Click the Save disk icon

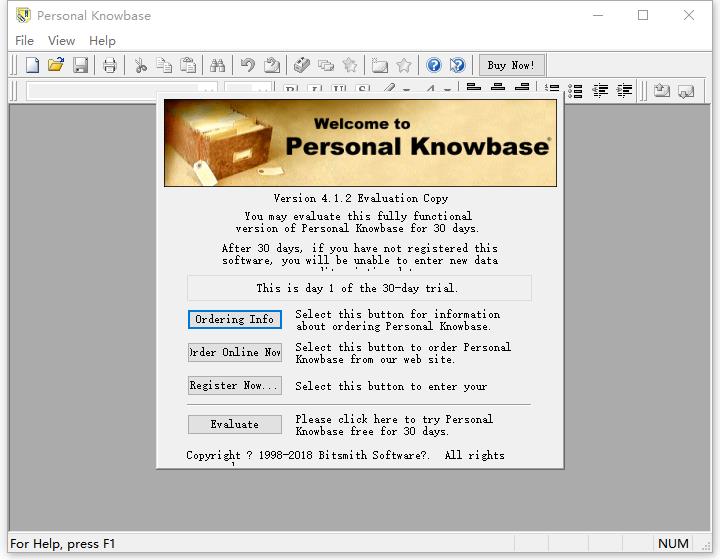[x=80, y=65]
